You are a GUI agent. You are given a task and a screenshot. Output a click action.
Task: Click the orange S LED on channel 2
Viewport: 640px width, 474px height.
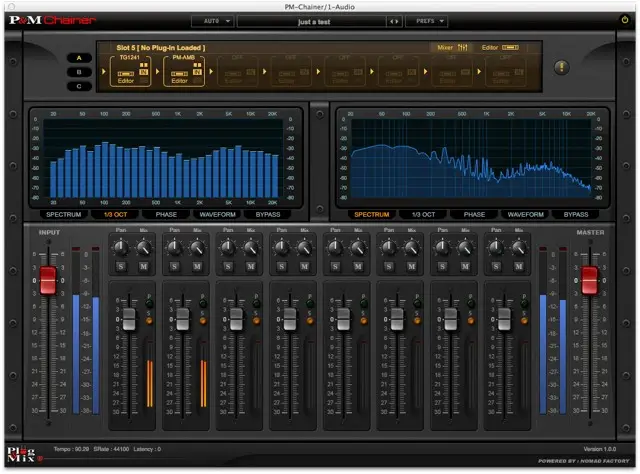[x=203, y=321]
